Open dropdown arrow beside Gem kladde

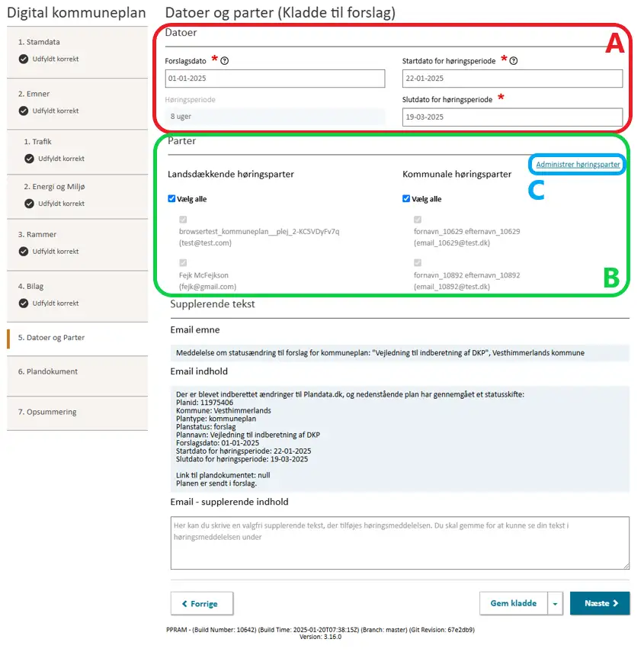tap(555, 603)
